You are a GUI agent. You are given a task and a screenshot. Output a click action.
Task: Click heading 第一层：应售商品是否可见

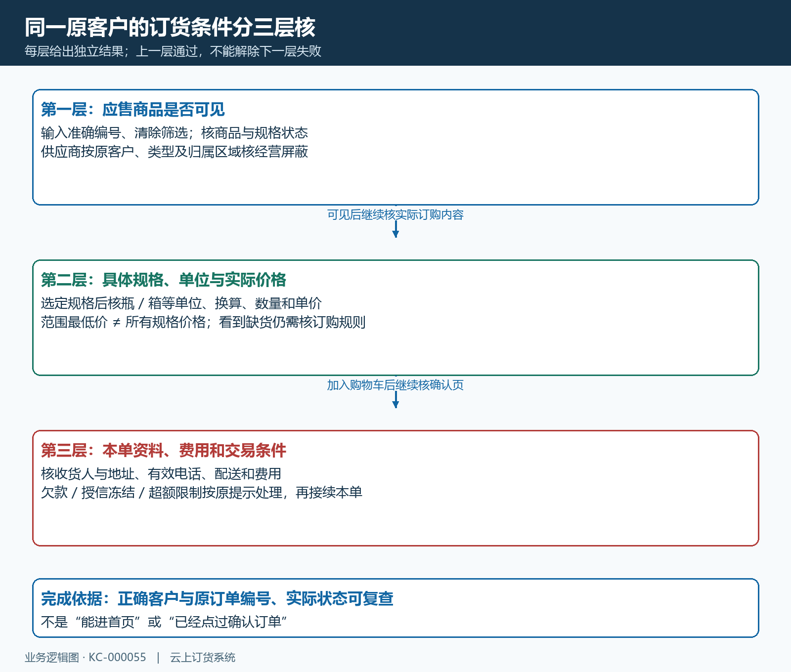(133, 109)
